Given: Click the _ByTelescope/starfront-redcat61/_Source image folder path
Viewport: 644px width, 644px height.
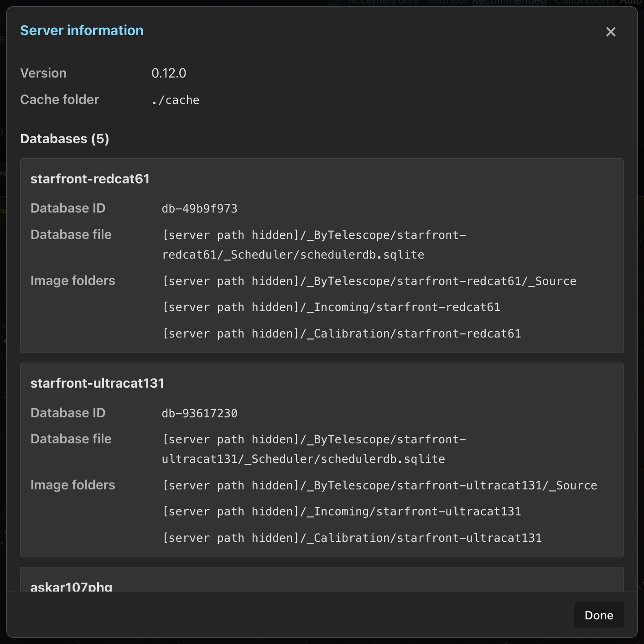Looking at the screenshot, I should click(369, 281).
